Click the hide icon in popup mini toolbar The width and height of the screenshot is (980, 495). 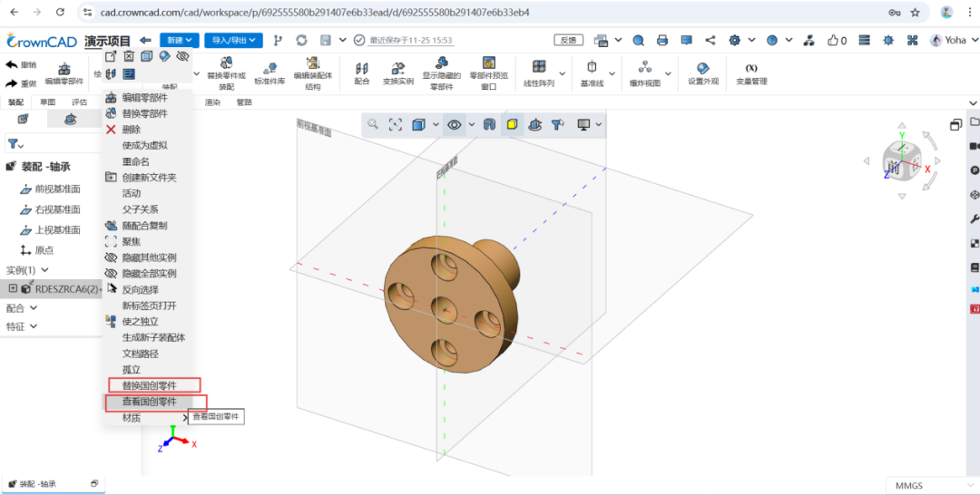182,56
